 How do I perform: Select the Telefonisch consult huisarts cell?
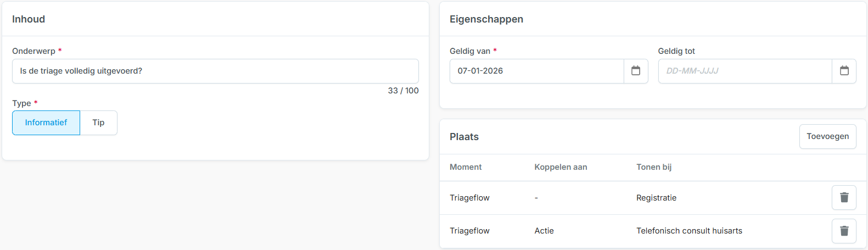[x=689, y=231]
